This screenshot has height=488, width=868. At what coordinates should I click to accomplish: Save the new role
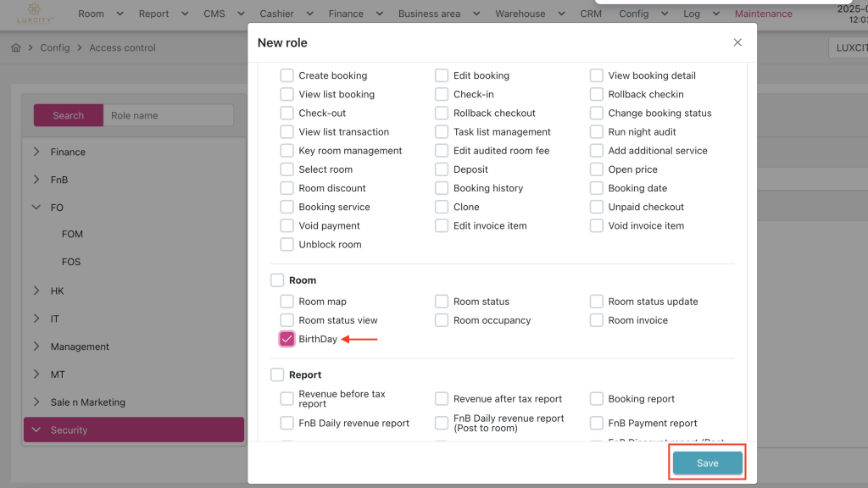(x=707, y=463)
